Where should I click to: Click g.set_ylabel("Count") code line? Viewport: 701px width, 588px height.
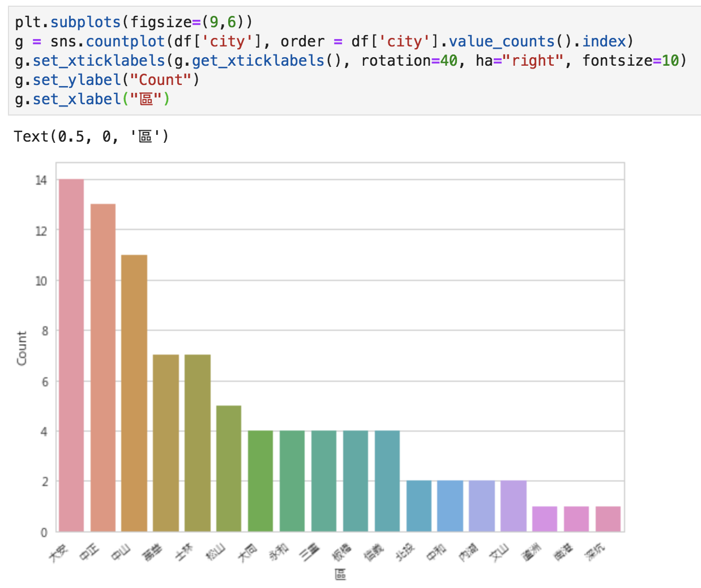click(x=107, y=80)
